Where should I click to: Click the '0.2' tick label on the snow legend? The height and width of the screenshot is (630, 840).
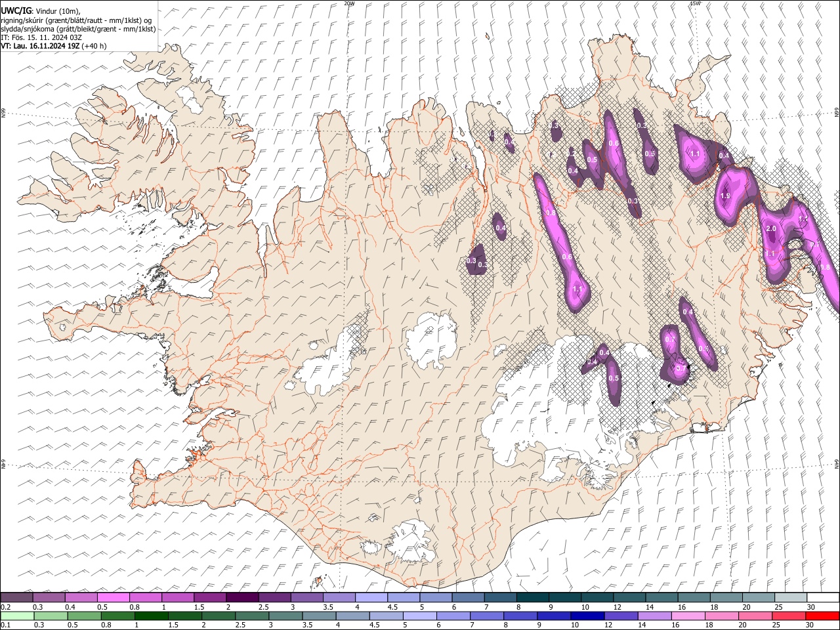(x=5, y=606)
